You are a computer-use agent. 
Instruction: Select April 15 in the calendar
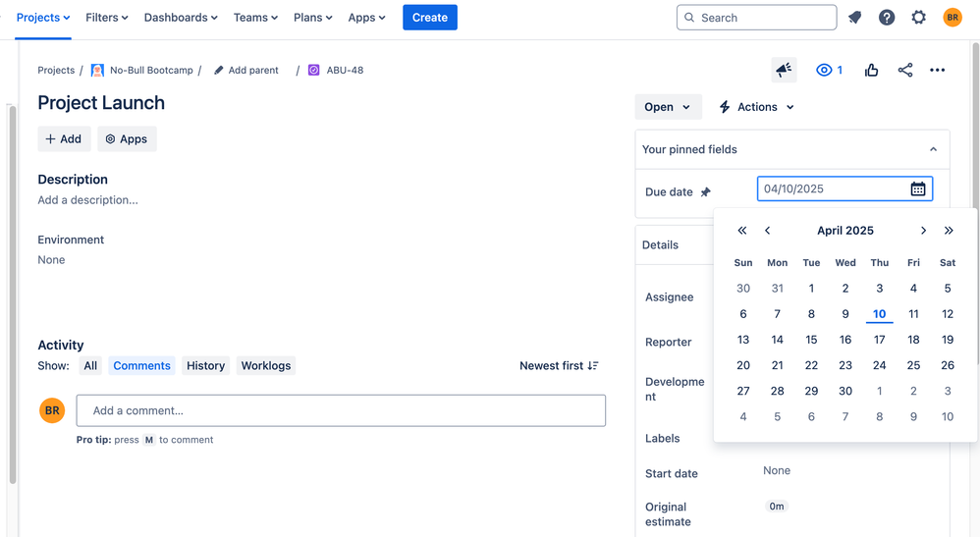(x=811, y=340)
